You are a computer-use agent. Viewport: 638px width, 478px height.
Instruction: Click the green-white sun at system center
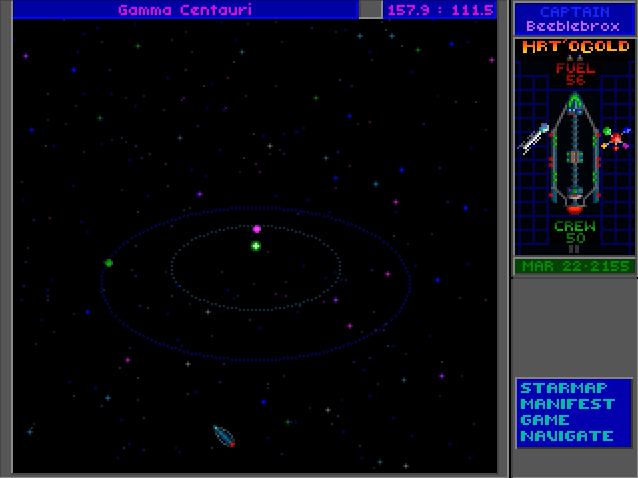pyautogui.click(x=256, y=246)
